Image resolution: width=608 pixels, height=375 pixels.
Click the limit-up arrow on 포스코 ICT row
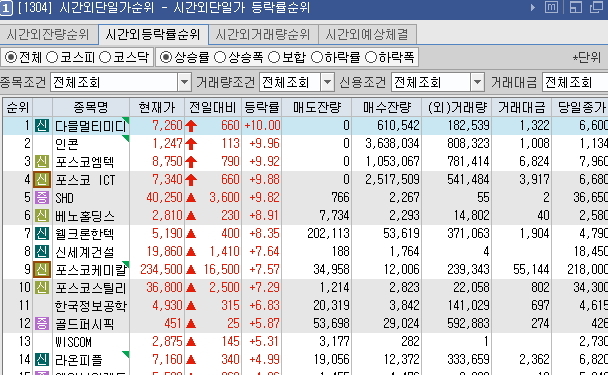pos(191,180)
